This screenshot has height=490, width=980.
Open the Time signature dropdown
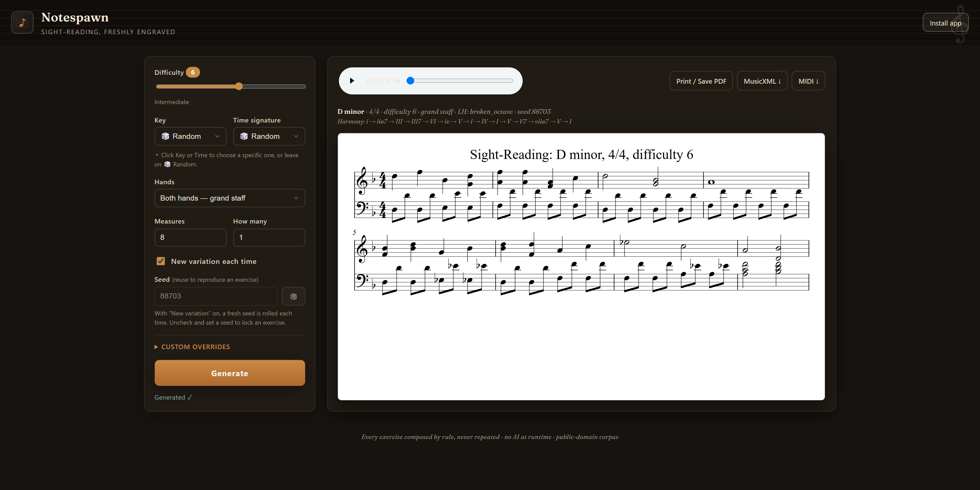tap(269, 136)
